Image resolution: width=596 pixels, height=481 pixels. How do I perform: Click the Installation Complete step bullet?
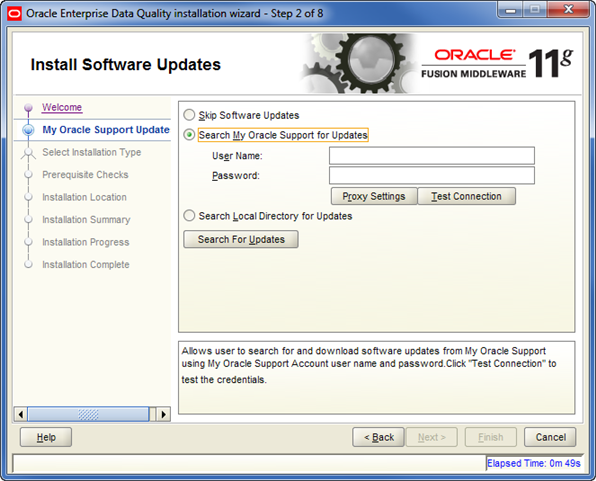29,265
